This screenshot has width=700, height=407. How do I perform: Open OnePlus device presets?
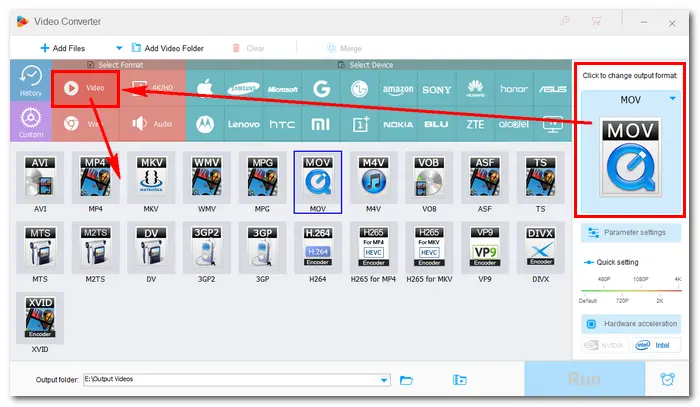coord(359,124)
